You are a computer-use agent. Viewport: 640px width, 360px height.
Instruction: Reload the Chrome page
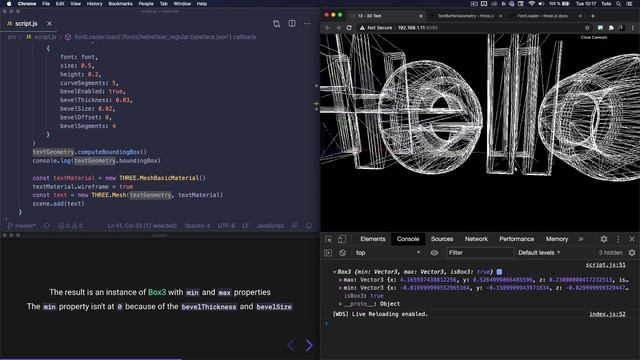click(349, 28)
